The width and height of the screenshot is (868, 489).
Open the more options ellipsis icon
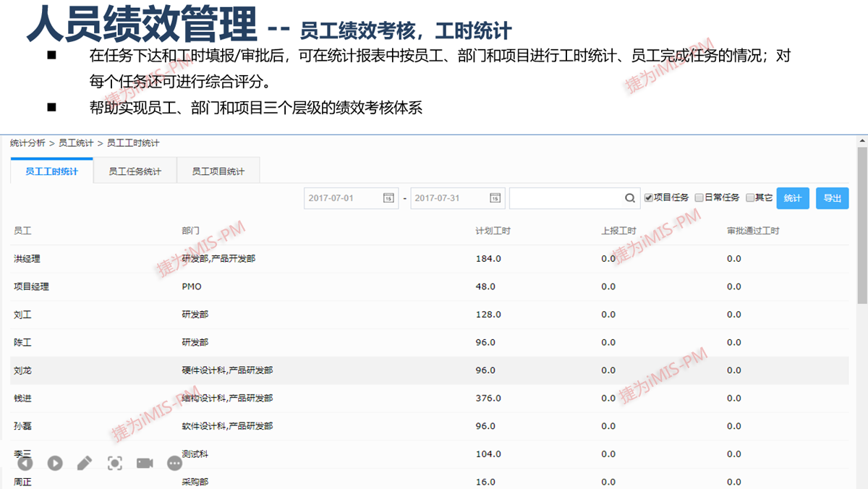(x=174, y=463)
